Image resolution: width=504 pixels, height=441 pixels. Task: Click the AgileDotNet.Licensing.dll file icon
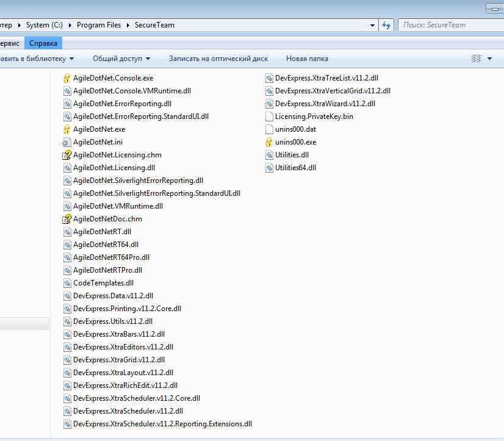(67, 168)
